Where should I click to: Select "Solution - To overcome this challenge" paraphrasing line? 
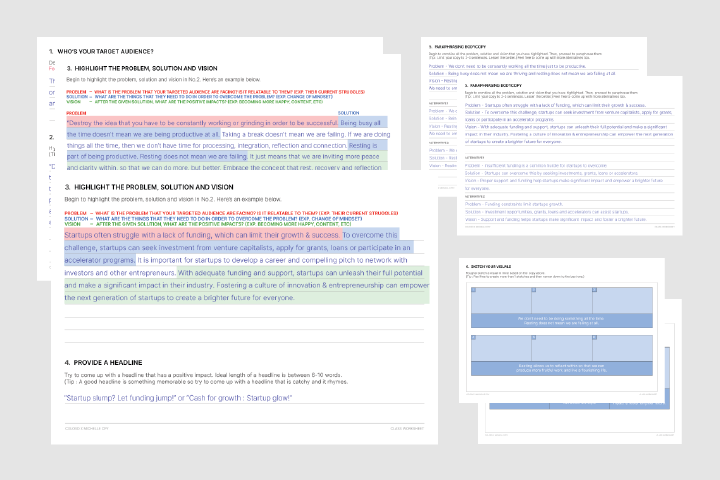point(569,113)
